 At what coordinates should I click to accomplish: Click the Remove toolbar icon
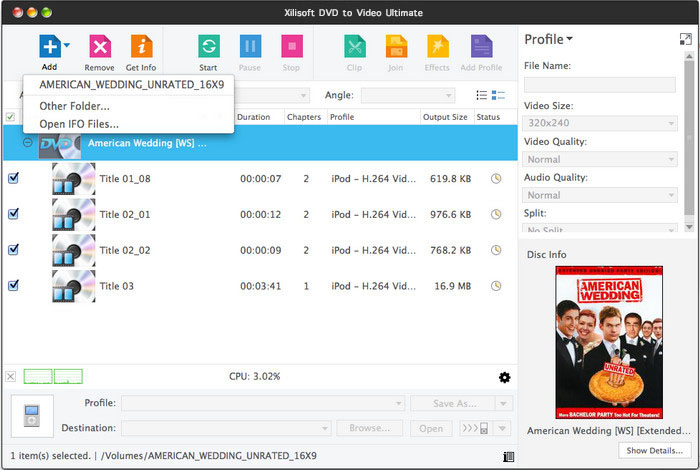tap(99, 47)
